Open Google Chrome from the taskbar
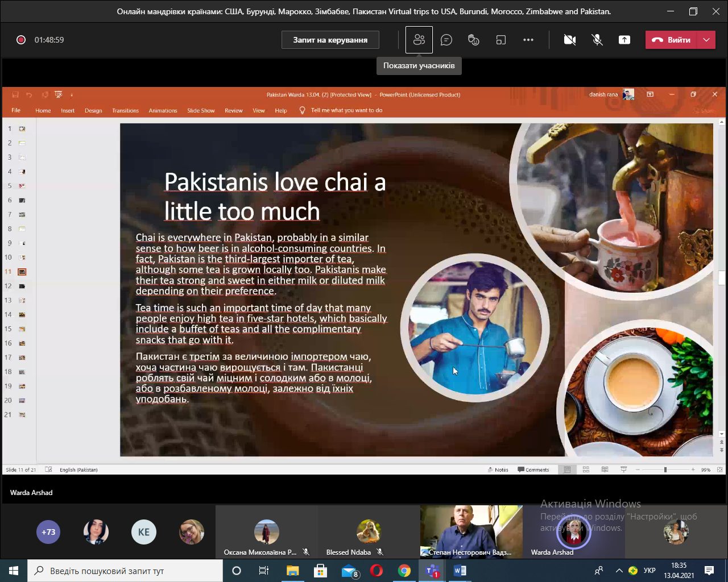The height and width of the screenshot is (582, 728). tap(404, 571)
